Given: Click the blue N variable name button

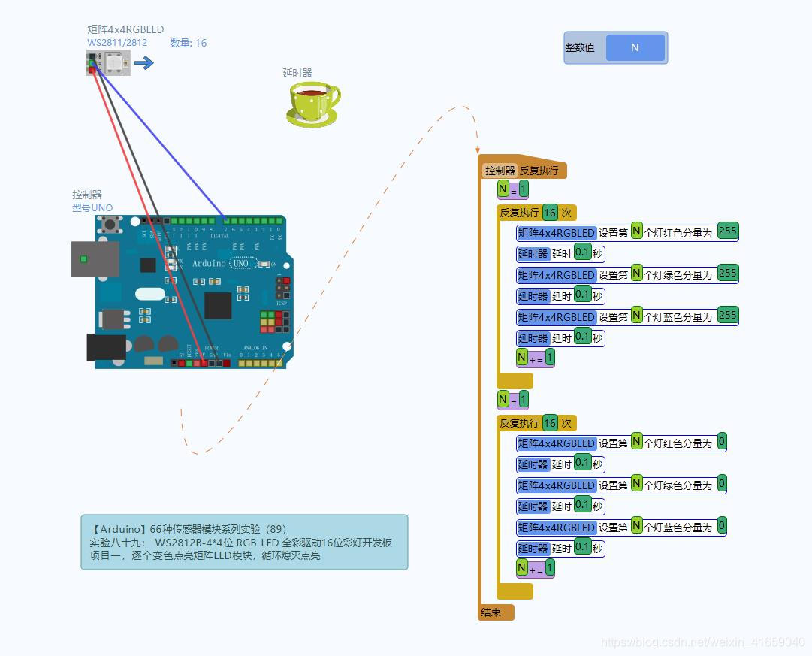Looking at the screenshot, I should coord(635,47).
